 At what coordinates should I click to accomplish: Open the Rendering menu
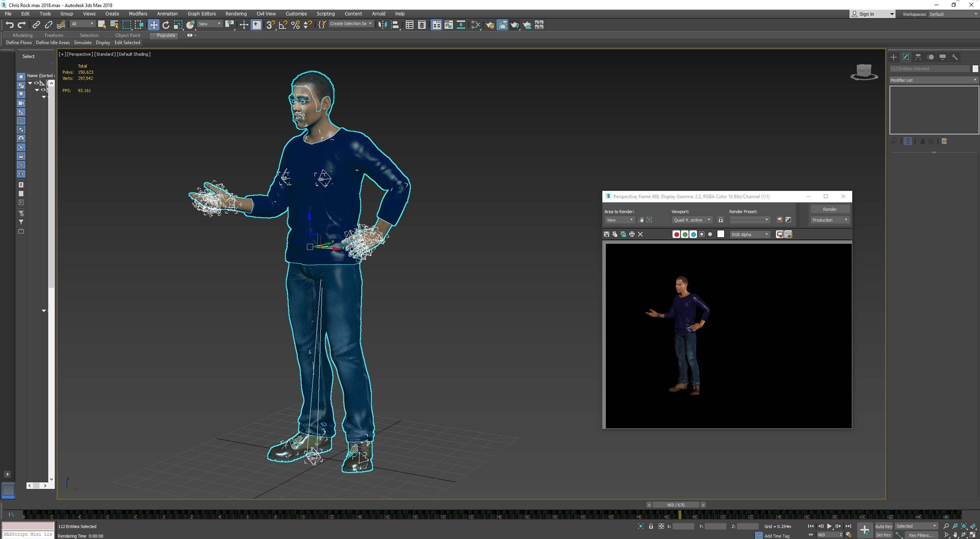click(x=236, y=14)
